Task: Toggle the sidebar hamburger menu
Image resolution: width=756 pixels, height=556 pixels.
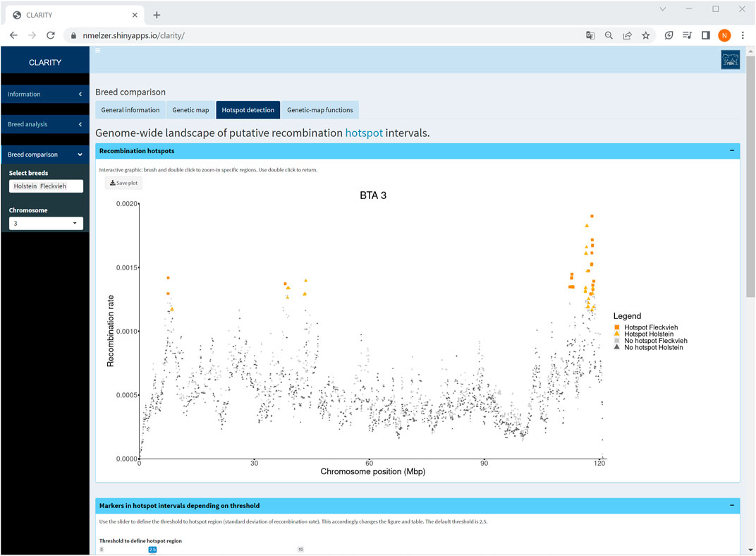Action: [97, 50]
